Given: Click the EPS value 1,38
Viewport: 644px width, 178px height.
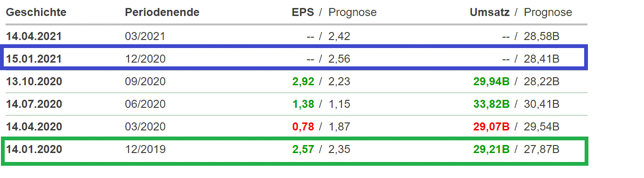Looking at the screenshot, I should click(x=303, y=104).
